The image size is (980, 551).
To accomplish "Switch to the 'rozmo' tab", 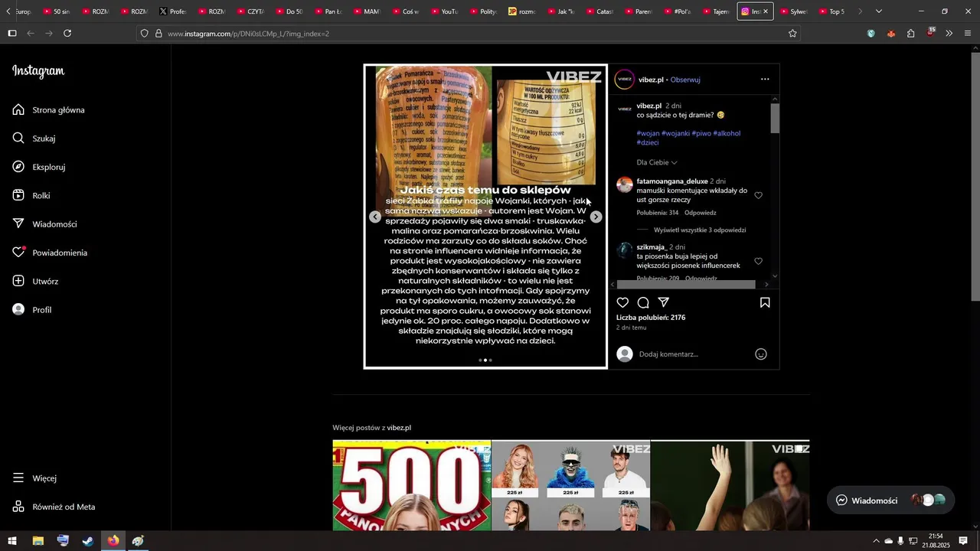I will tap(524, 11).
